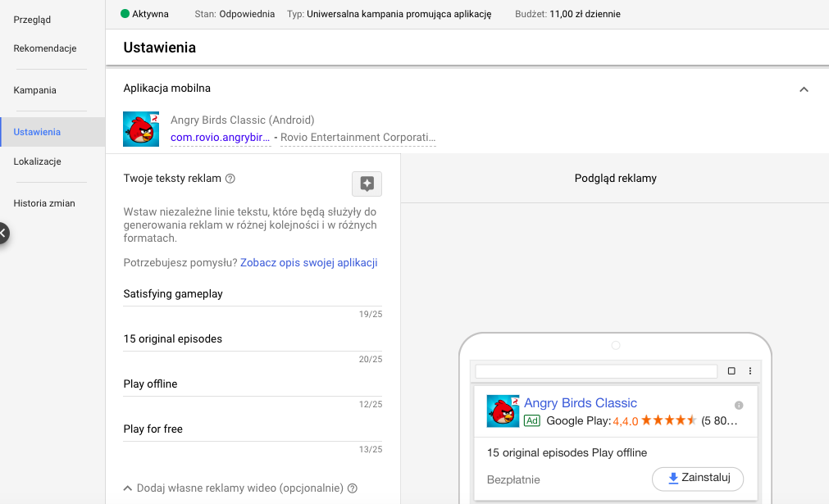This screenshot has height=504, width=829.
Task: Click the star rating in ad preview
Action: pos(669,420)
